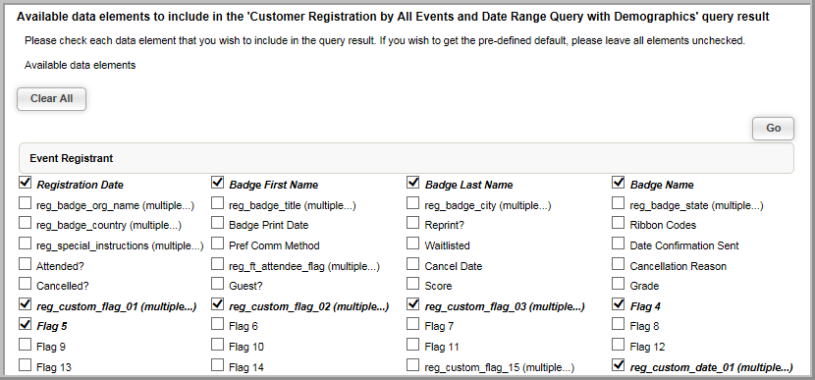815x380 pixels.
Task: Tick the Reprint? checkbox
Action: (x=413, y=223)
